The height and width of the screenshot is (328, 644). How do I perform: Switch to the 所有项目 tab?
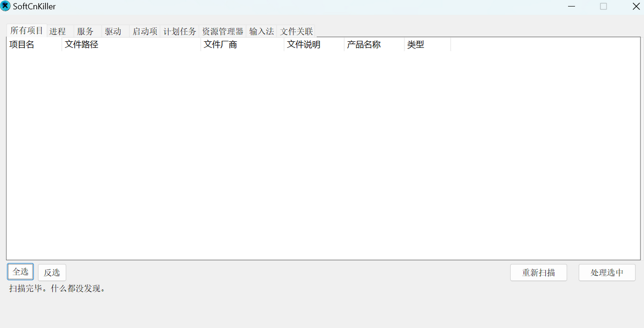pyautogui.click(x=27, y=30)
